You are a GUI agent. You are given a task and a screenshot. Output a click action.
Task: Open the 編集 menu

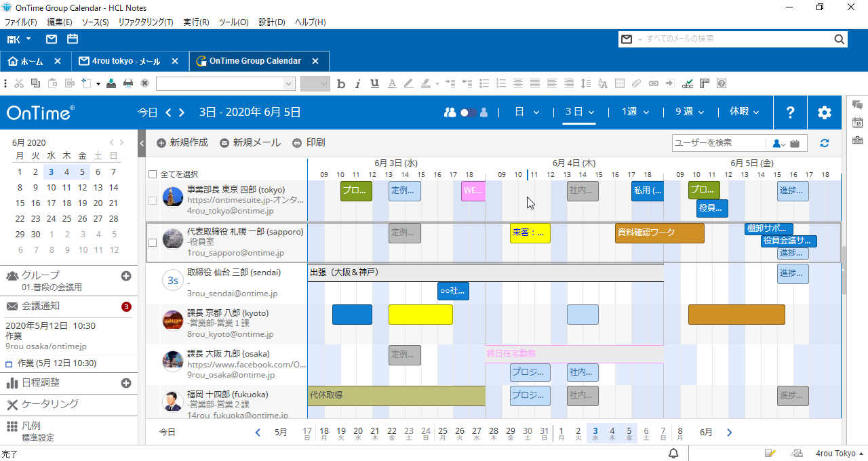(x=60, y=22)
